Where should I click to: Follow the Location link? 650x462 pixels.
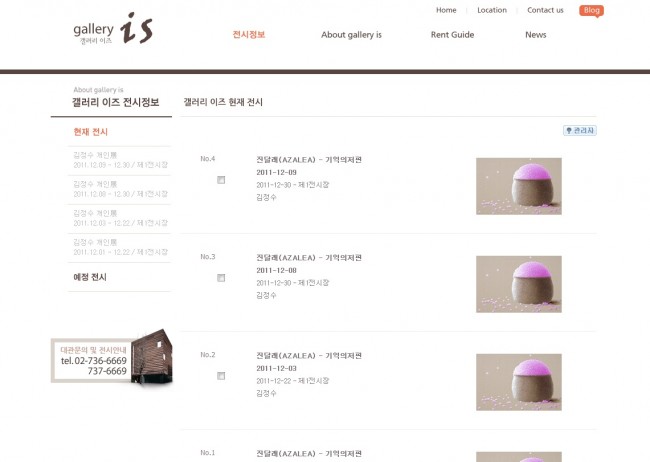tap(492, 10)
